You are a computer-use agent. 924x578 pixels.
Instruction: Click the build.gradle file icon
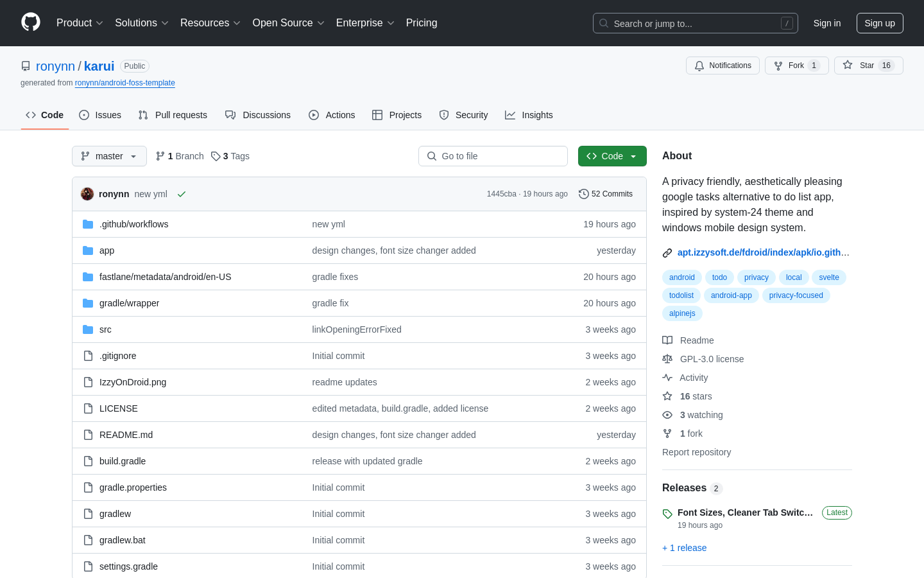point(88,461)
